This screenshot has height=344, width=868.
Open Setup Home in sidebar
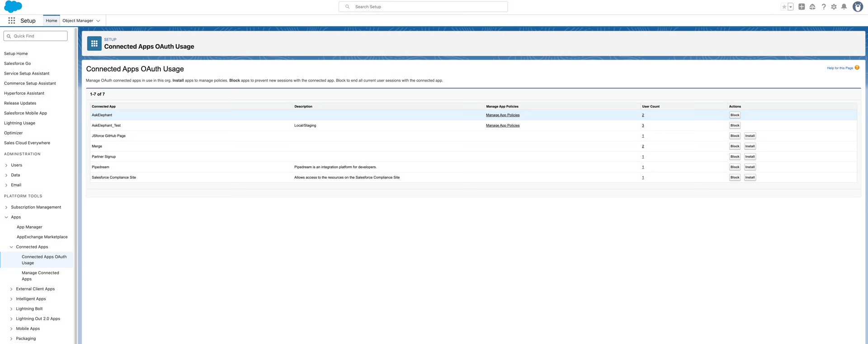pyautogui.click(x=16, y=54)
